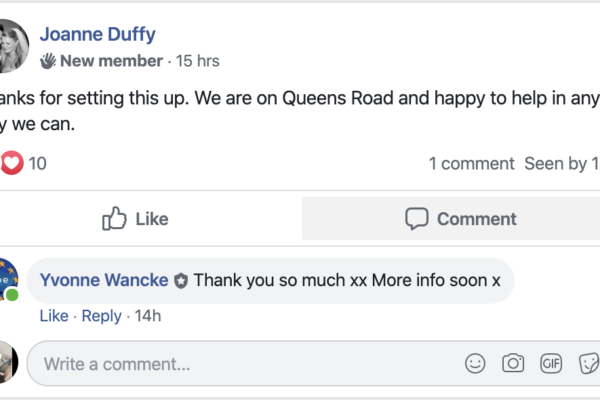Open sticker picker in comment box
The height and width of the screenshot is (400, 600).
pos(589,364)
